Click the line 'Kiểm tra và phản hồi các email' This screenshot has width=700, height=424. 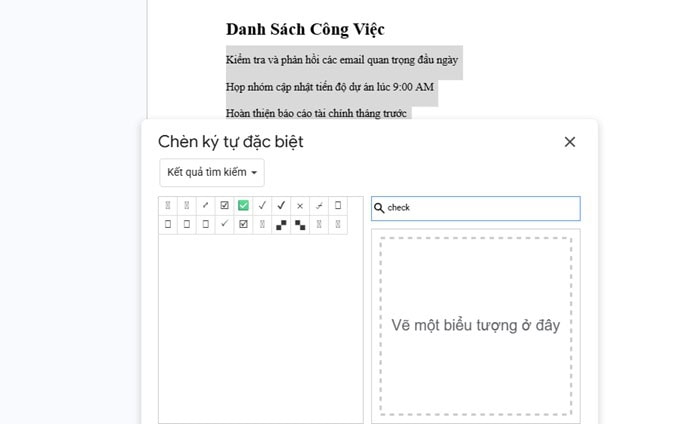(342, 61)
